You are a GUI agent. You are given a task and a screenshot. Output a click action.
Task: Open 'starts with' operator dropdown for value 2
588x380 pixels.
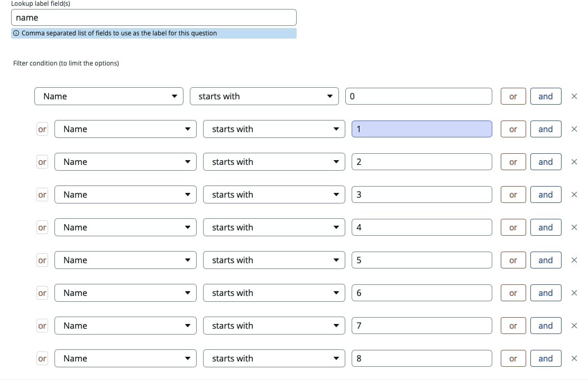pos(274,162)
